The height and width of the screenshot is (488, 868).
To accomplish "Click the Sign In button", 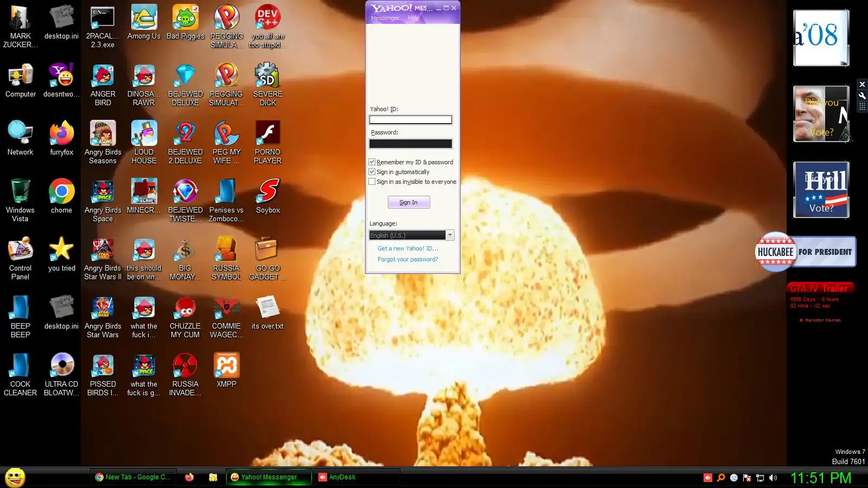I will (x=409, y=202).
